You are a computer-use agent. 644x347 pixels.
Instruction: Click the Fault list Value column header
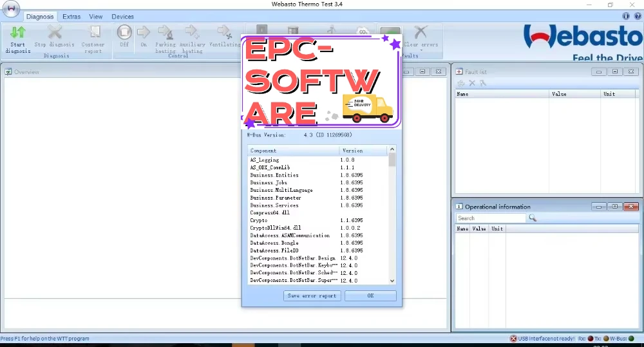click(x=574, y=94)
